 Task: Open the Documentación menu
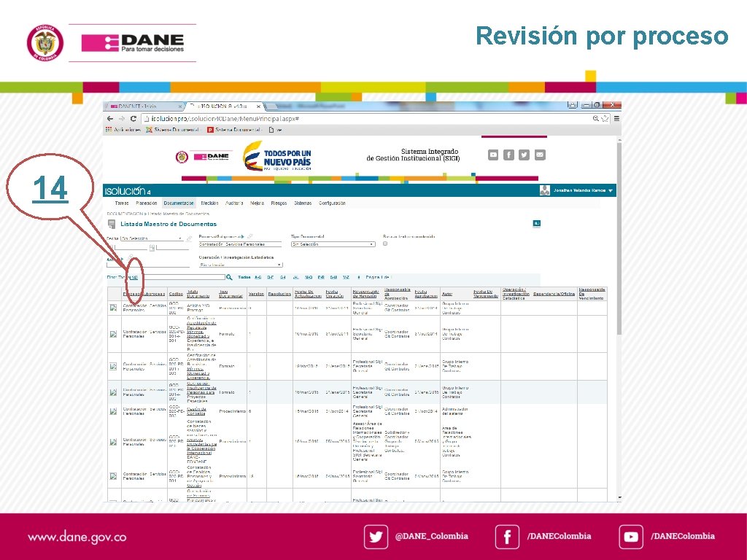[x=179, y=203]
